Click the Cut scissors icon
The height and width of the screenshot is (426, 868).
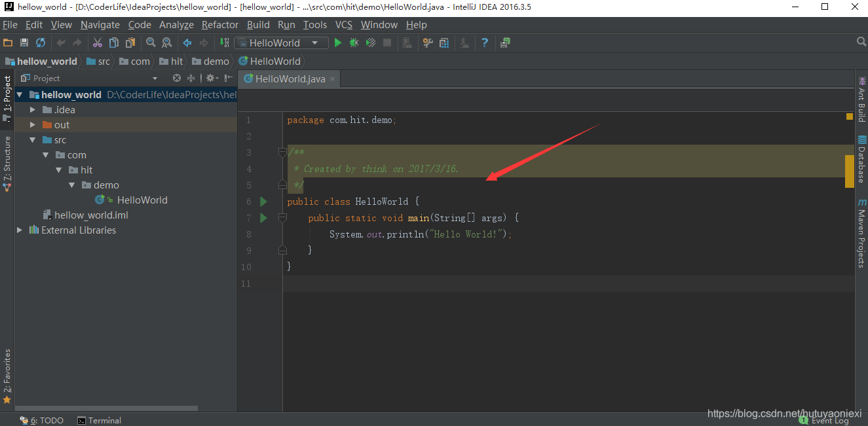(x=98, y=43)
